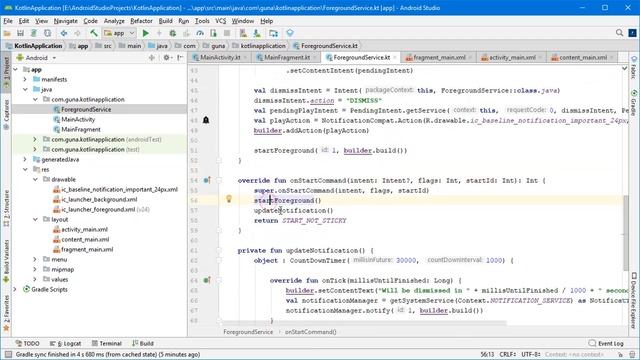Click the override gutter icon on line 54
The width and height of the screenshot is (640, 360).
pyautogui.click(x=207, y=180)
